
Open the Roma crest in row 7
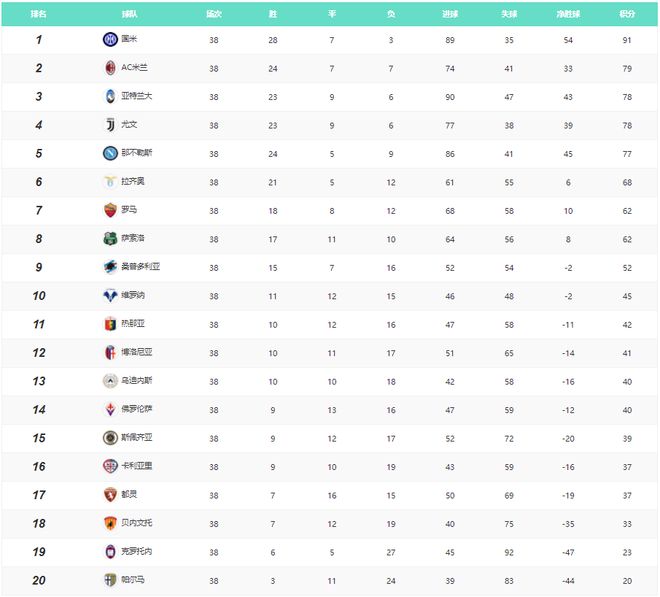click(x=110, y=210)
